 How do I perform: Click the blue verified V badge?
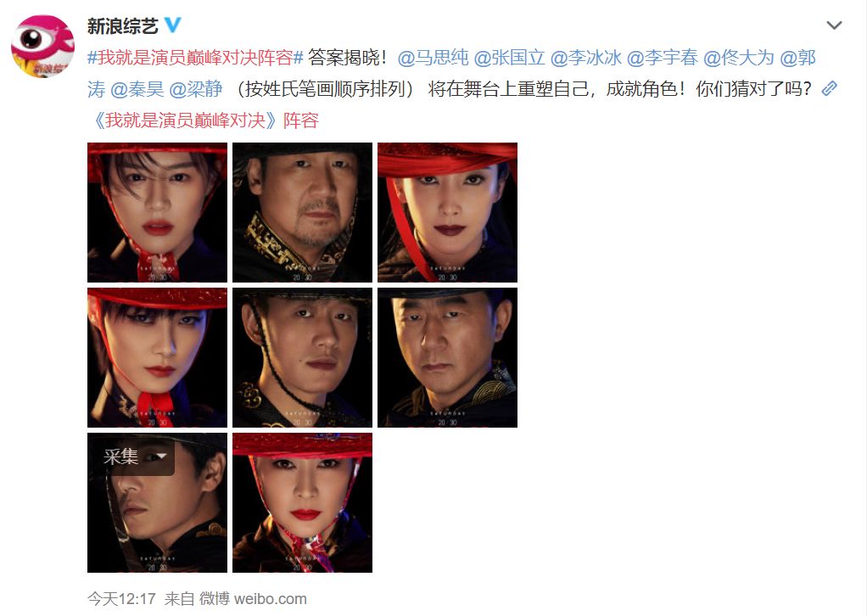click(173, 25)
